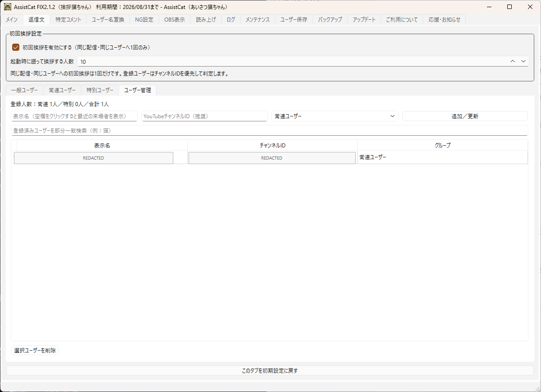The width and height of the screenshot is (541, 392).
Task: Show the 一般ユーザー sub-tab
Action: point(25,90)
